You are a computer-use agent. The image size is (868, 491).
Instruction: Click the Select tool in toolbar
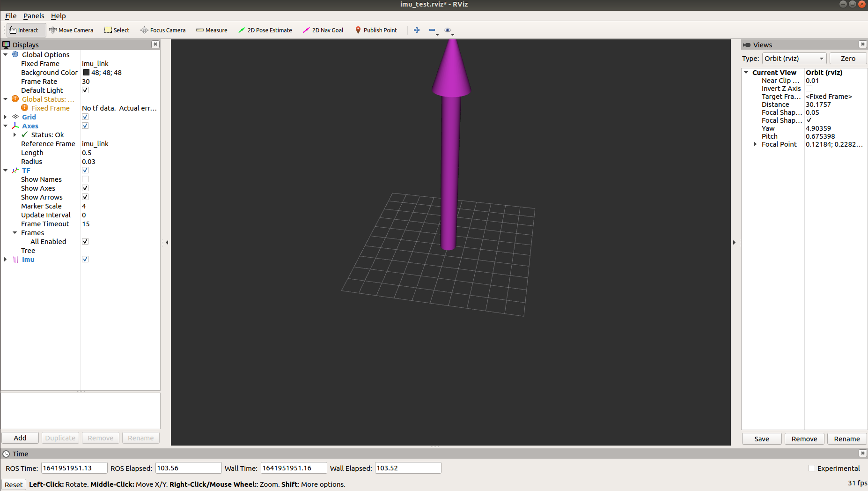[117, 30]
